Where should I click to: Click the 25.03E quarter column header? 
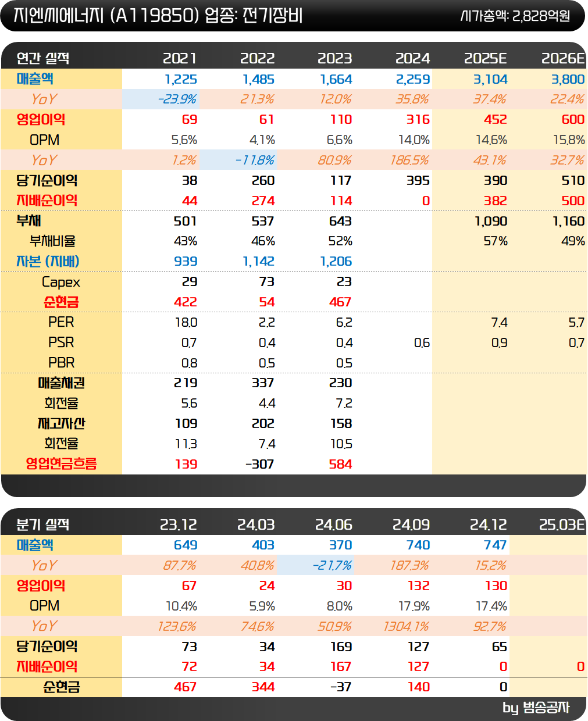coord(562,524)
